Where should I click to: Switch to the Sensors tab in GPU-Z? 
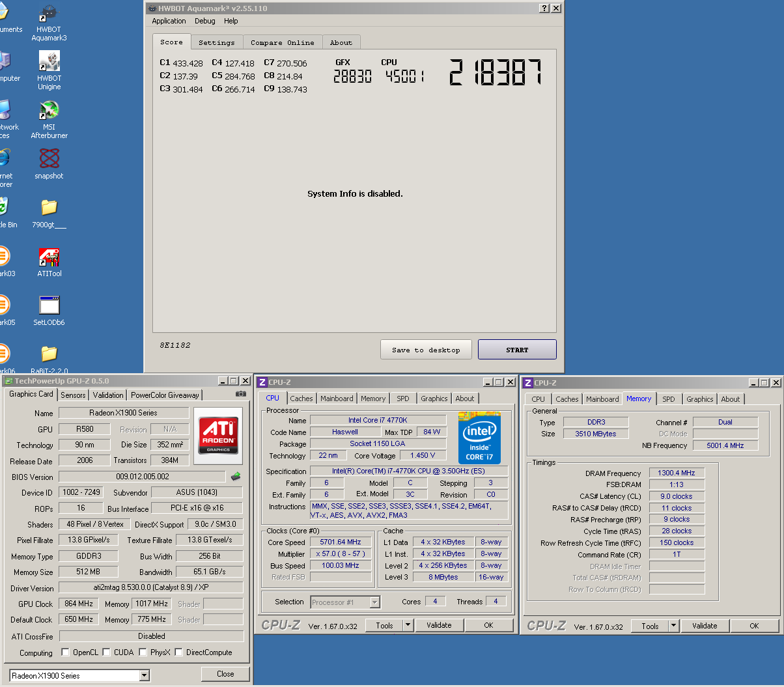coord(73,395)
